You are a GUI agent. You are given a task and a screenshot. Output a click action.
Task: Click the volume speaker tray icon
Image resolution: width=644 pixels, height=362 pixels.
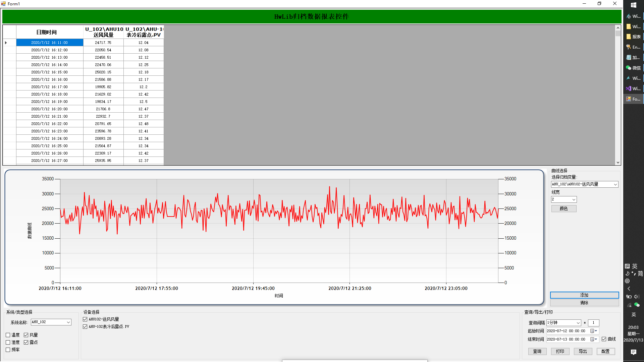[x=636, y=297]
